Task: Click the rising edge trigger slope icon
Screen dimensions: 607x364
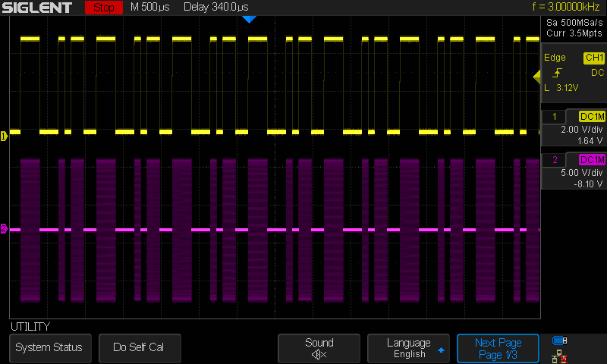Action: point(558,73)
